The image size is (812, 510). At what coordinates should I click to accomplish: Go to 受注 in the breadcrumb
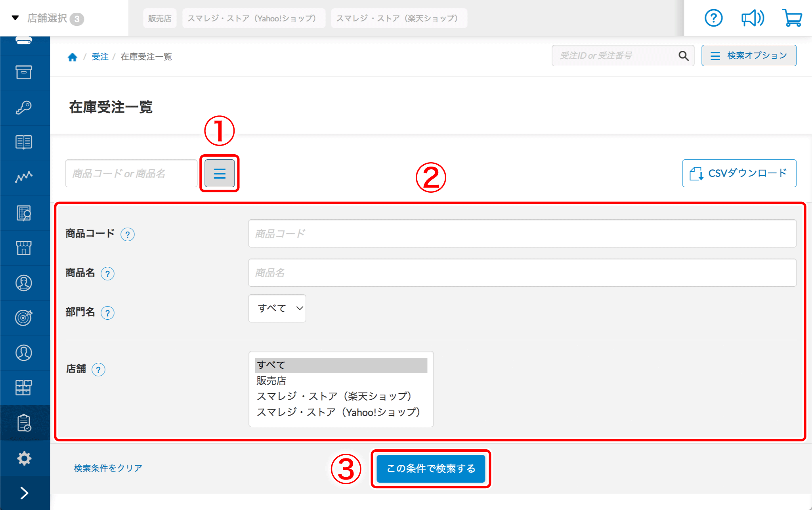click(100, 57)
